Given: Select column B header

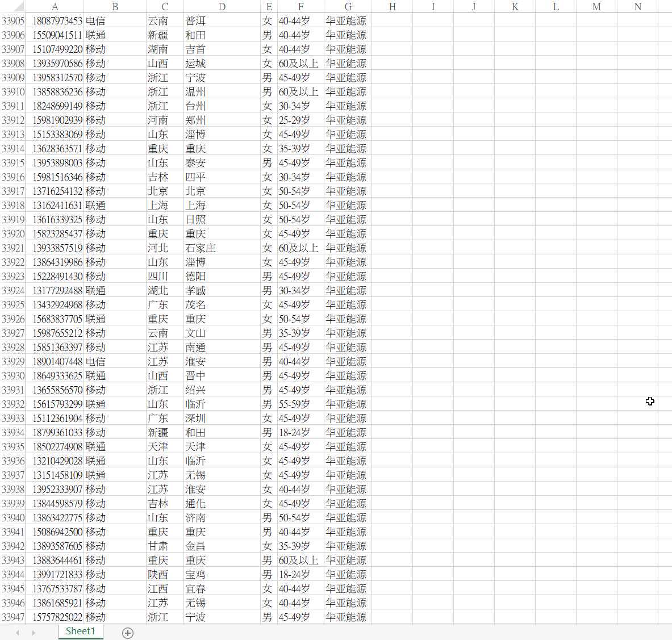Looking at the screenshot, I should (115, 6).
